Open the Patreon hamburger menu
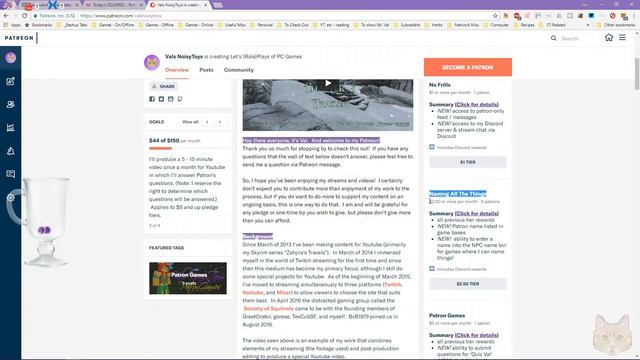The height and width of the screenshot is (360, 640). (622, 38)
